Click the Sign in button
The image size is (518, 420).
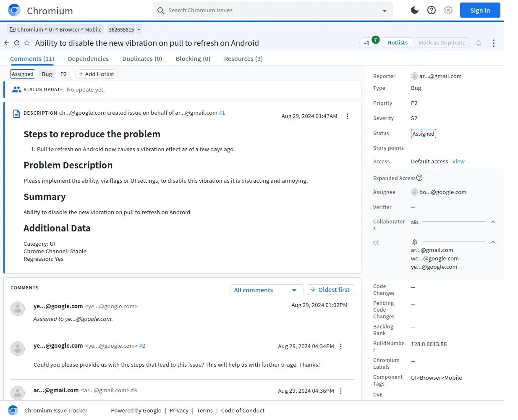[480, 10]
